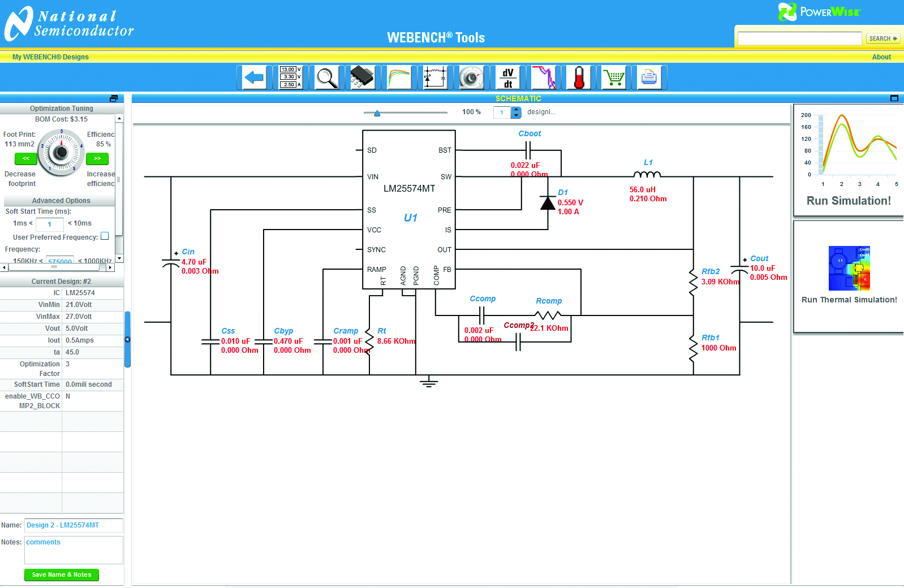Click the scroll-down arrow of the tuning panel
This screenshot has height=588, width=904.
tap(119, 258)
